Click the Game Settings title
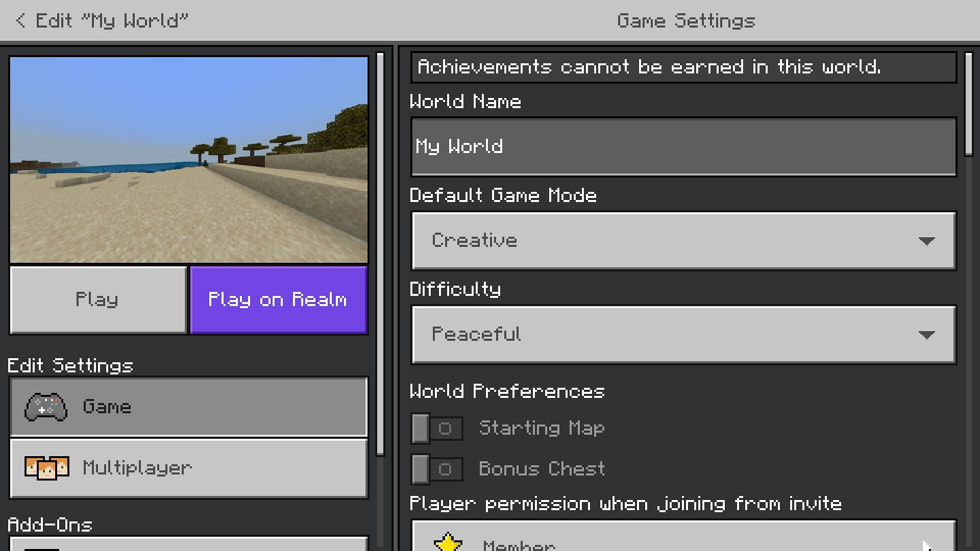 click(686, 21)
